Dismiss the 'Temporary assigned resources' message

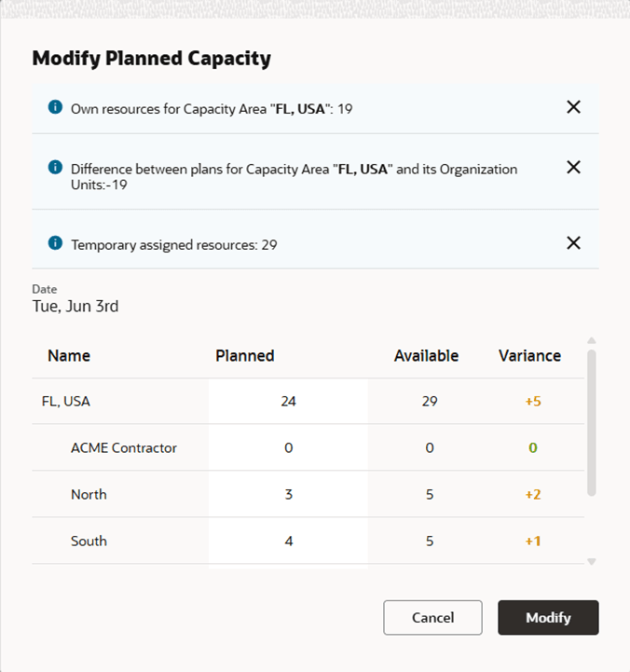tap(573, 243)
